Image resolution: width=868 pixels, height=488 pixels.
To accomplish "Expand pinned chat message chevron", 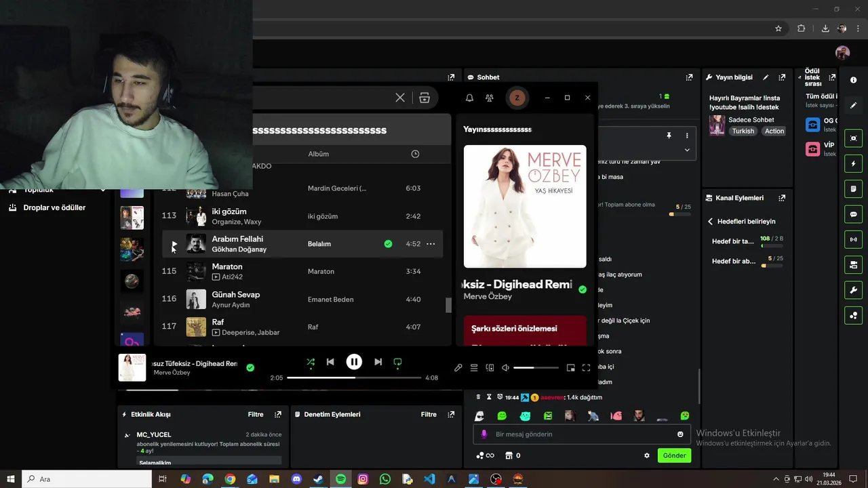I will pos(687,150).
